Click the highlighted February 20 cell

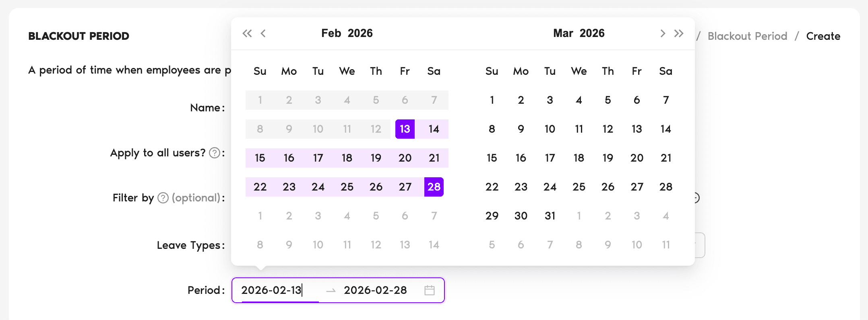pos(405,158)
